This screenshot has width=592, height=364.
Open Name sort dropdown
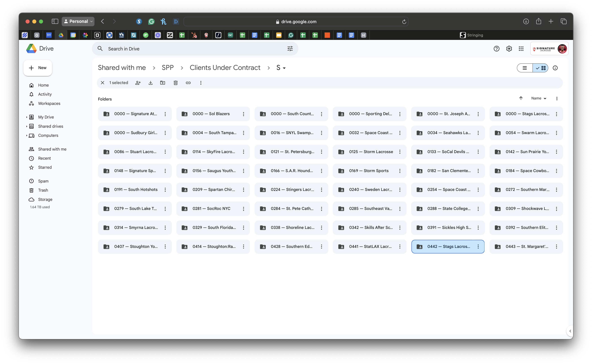[539, 98]
